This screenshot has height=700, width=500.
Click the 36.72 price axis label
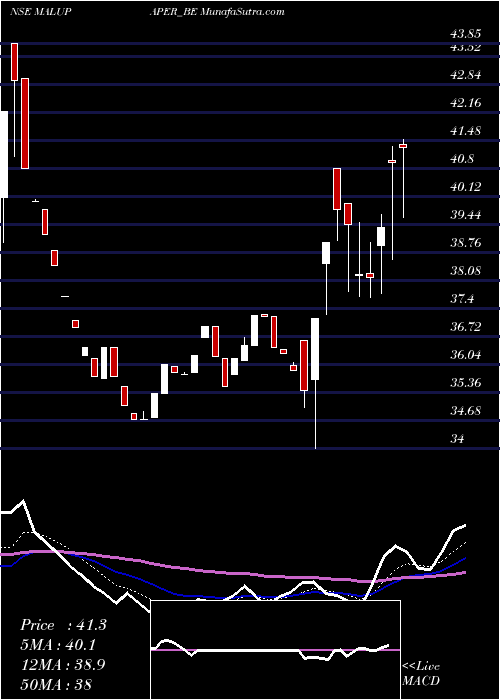click(x=465, y=327)
